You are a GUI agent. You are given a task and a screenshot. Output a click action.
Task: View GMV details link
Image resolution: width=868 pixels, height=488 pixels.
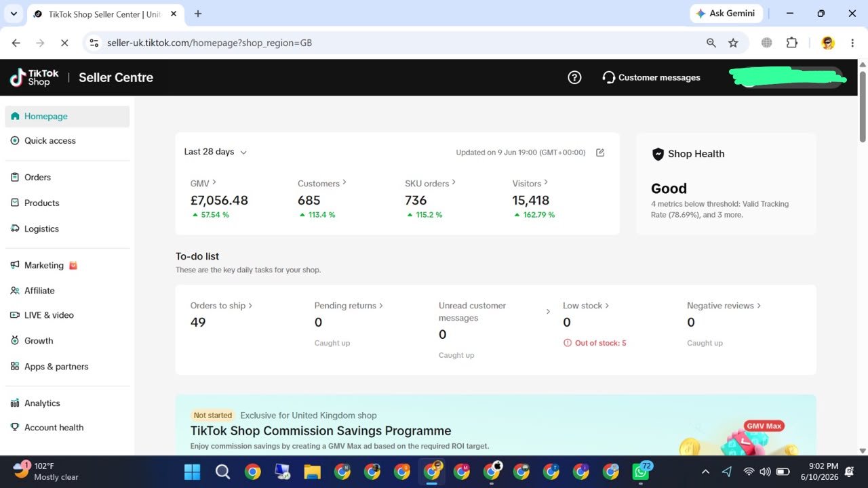(x=203, y=183)
